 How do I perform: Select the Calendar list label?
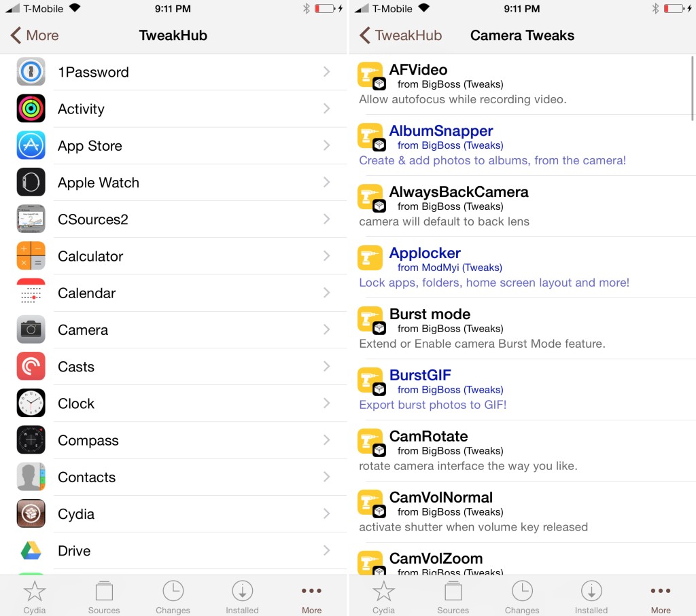pyautogui.click(x=86, y=293)
